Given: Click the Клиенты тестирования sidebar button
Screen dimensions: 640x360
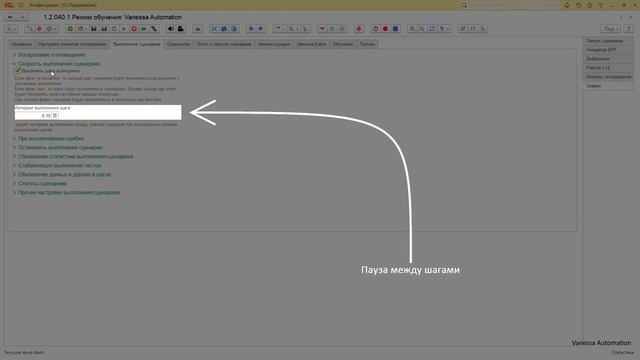Looking at the screenshot, I should click(609, 77).
